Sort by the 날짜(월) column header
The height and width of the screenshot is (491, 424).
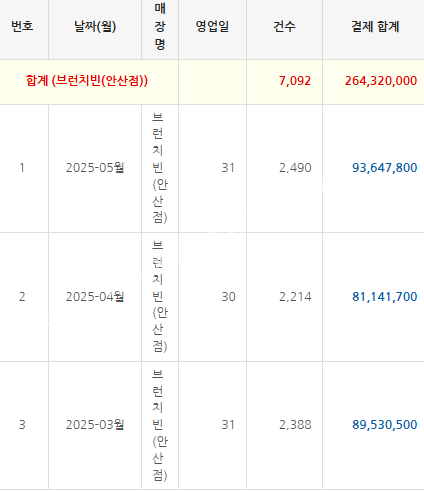[x=95, y=26]
